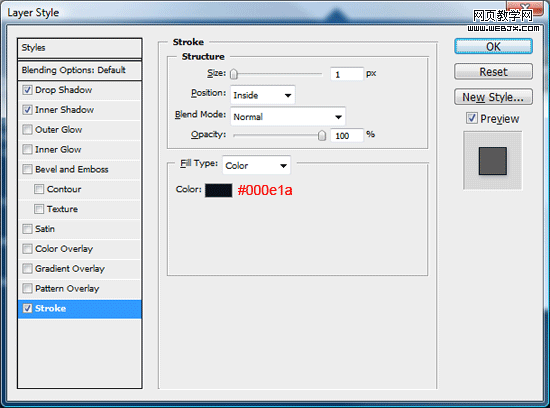Viewport: 550px width, 408px height.
Task: Select the Pattern Overlay label
Action: coord(67,288)
